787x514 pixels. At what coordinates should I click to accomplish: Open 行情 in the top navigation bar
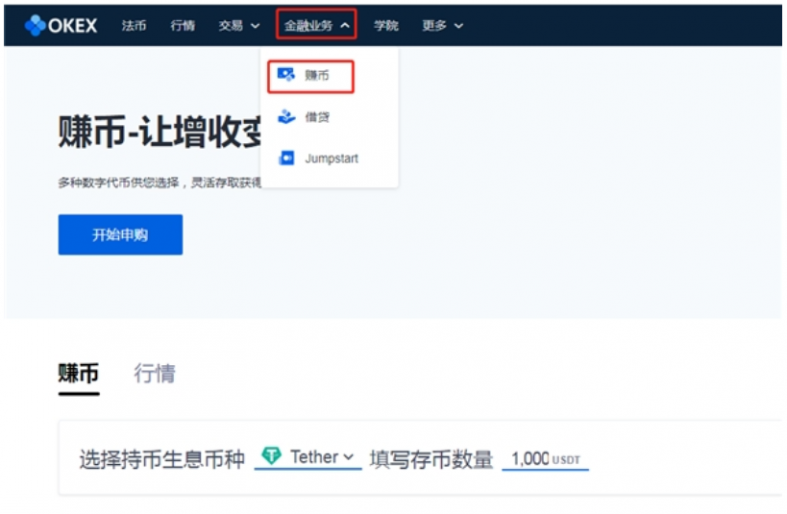tap(183, 25)
